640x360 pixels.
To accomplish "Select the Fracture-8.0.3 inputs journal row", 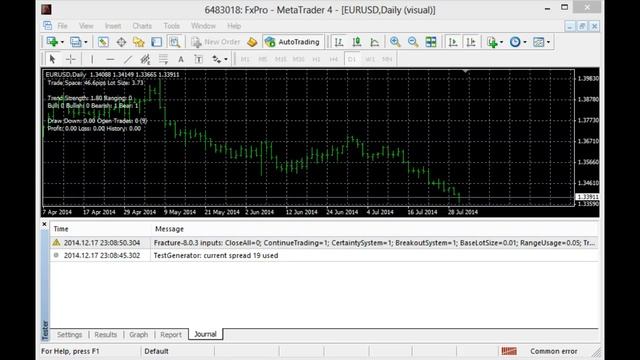I will click(x=324, y=242).
